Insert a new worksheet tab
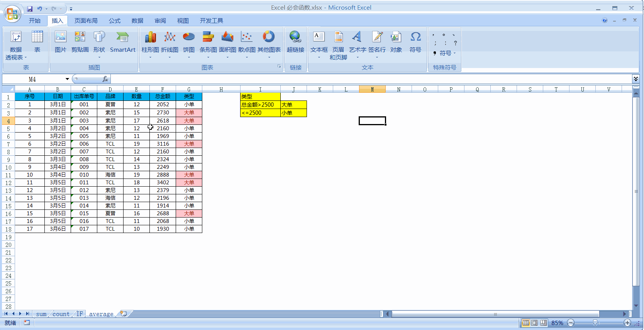 (124, 314)
